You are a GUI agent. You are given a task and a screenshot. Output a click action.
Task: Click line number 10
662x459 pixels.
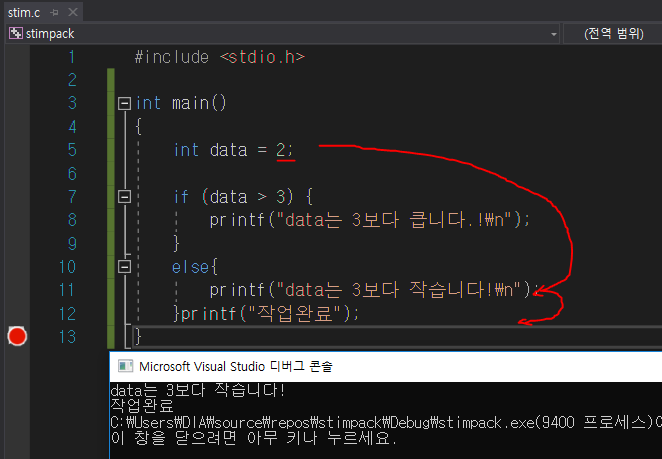click(68, 267)
